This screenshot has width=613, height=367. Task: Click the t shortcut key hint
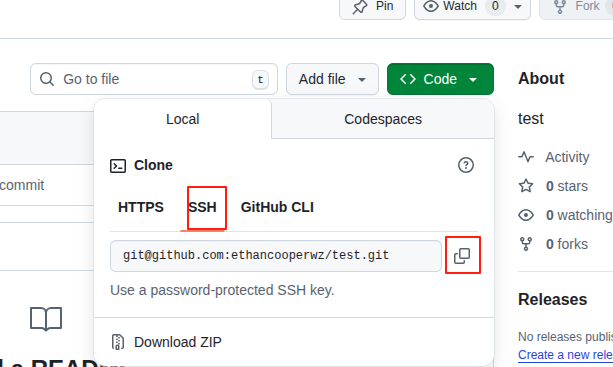(260, 80)
